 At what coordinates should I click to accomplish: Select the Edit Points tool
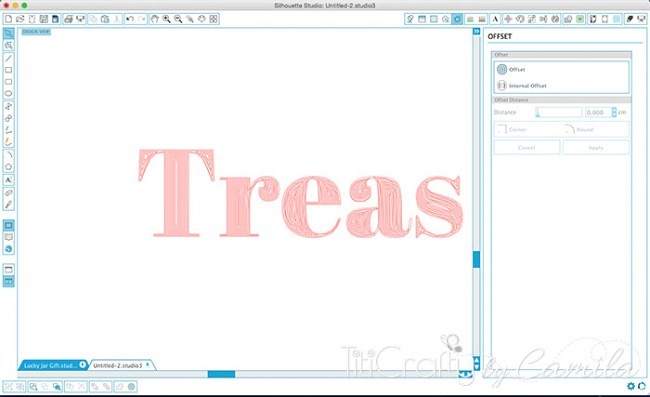(8, 45)
